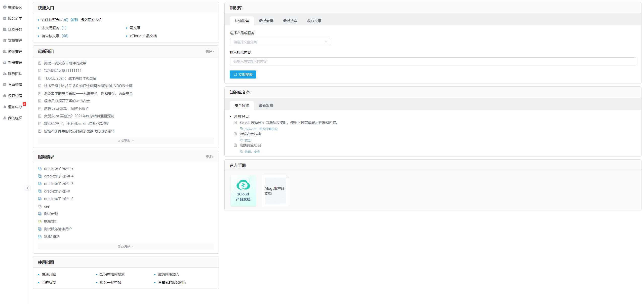The height and width of the screenshot is (304, 644).
Task: Click the green request icon beside 携带文件
Action: (x=40, y=221)
